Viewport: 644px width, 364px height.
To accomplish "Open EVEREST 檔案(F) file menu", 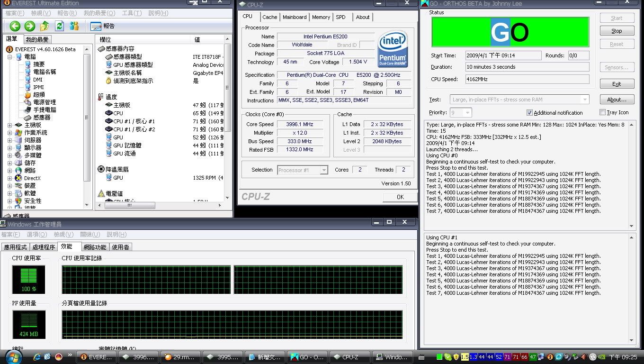I will pos(14,13).
